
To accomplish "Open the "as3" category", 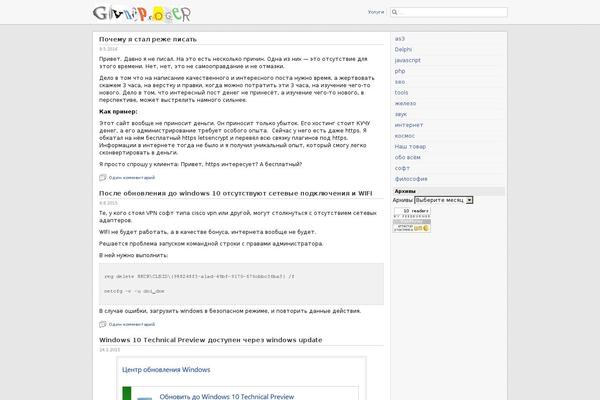I will pyautogui.click(x=399, y=39).
